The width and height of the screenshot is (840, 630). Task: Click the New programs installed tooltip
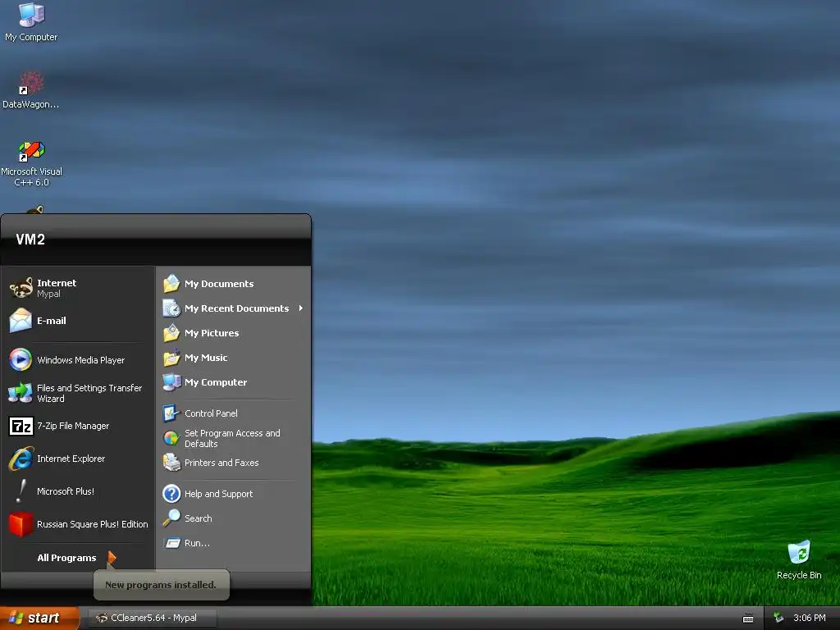(161, 584)
